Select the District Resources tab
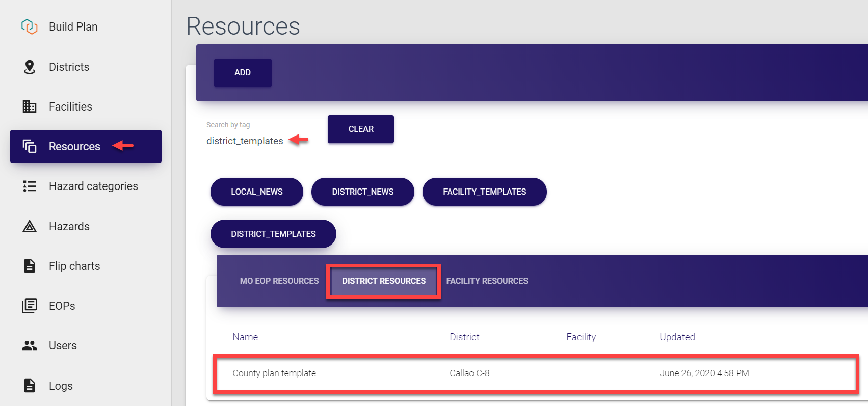Image resolution: width=868 pixels, height=406 pixels. [383, 281]
